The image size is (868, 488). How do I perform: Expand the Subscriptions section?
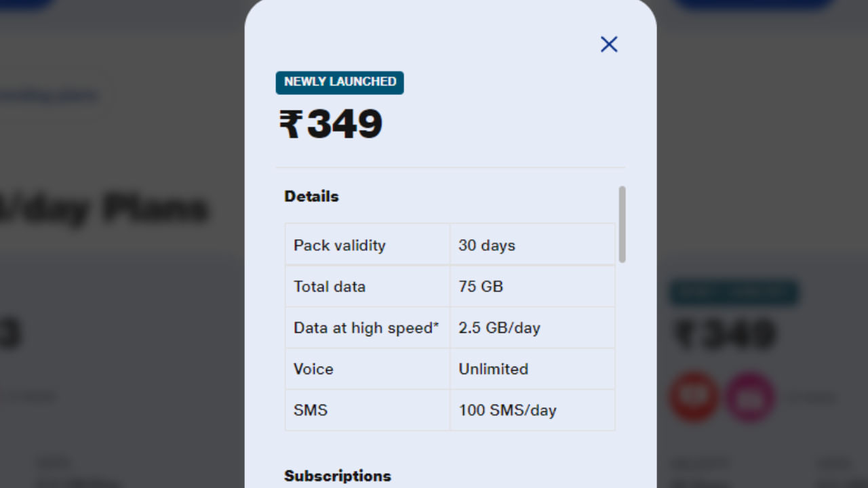[337, 476]
